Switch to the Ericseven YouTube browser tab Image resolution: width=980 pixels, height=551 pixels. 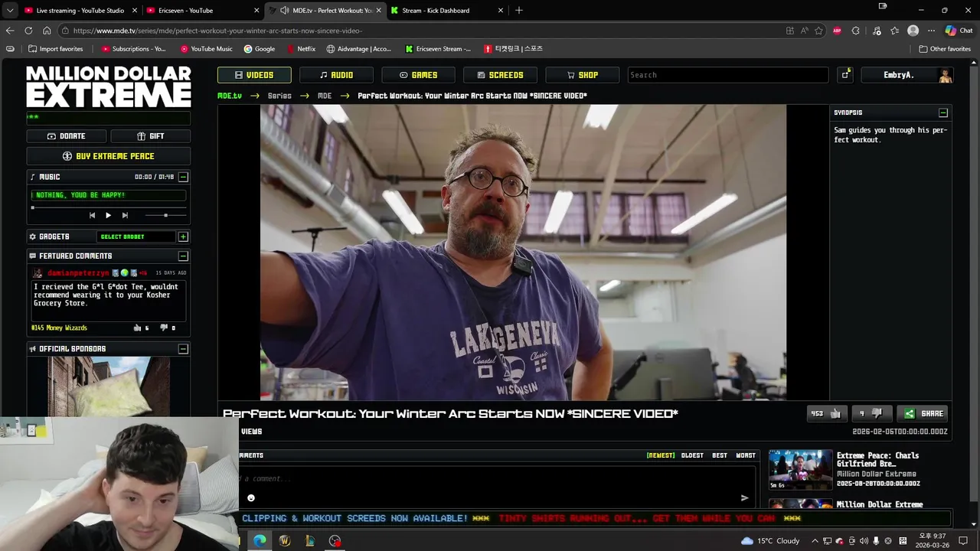point(203,11)
